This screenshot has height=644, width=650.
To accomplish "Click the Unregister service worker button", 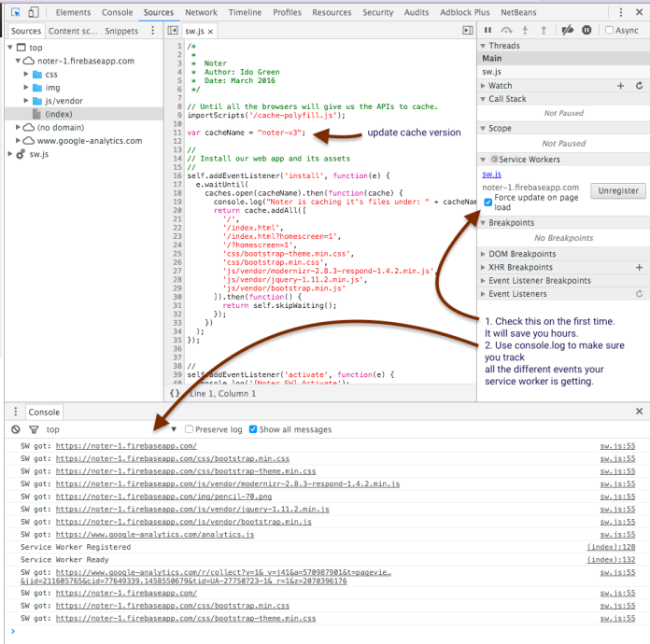I will pyautogui.click(x=617, y=190).
